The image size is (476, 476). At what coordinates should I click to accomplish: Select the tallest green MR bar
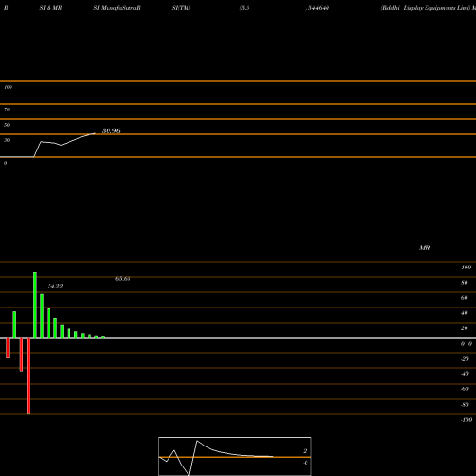click(x=35, y=305)
